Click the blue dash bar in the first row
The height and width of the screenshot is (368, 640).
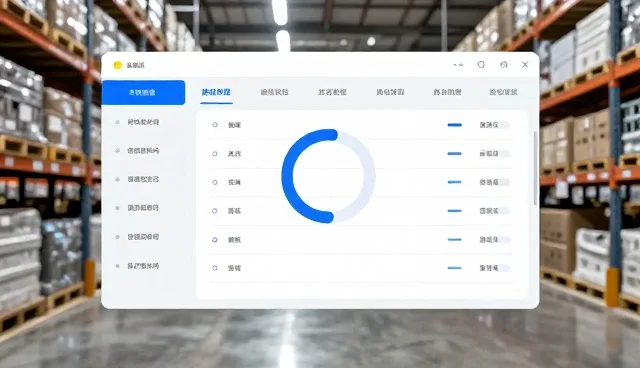455,125
